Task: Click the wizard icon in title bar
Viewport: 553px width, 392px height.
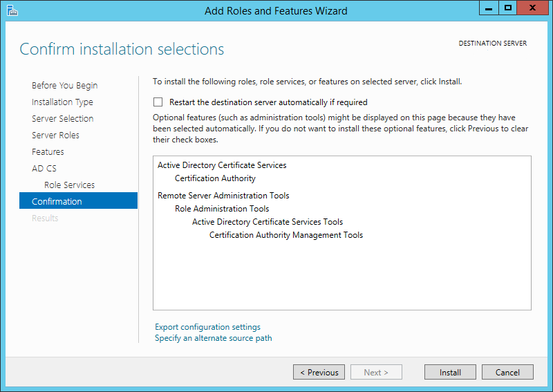Action: [12, 10]
